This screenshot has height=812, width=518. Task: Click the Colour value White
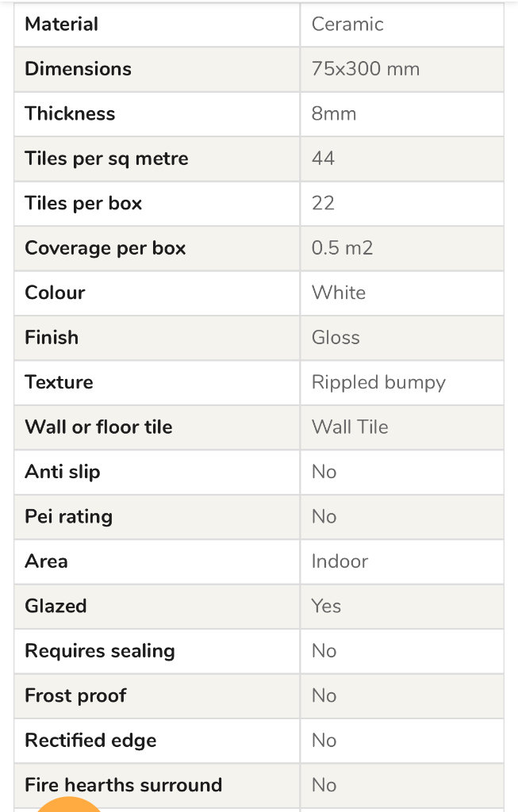(339, 293)
